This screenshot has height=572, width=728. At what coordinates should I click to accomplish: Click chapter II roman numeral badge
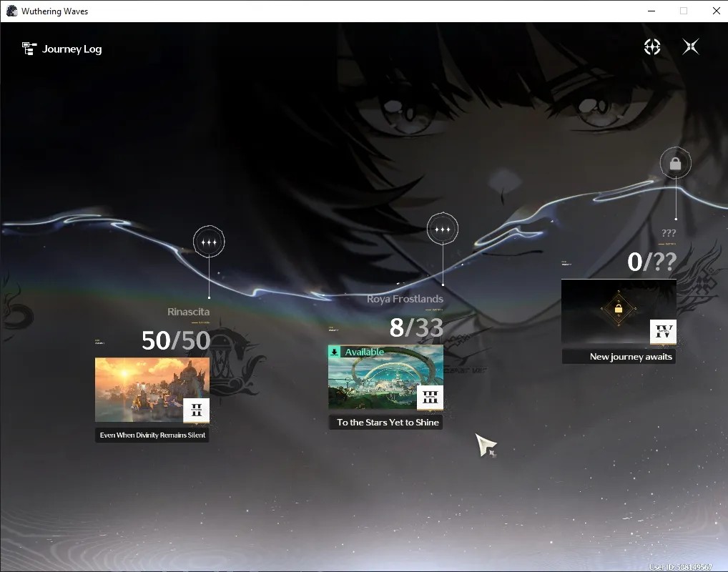pyautogui.click(x=197, y=410)
